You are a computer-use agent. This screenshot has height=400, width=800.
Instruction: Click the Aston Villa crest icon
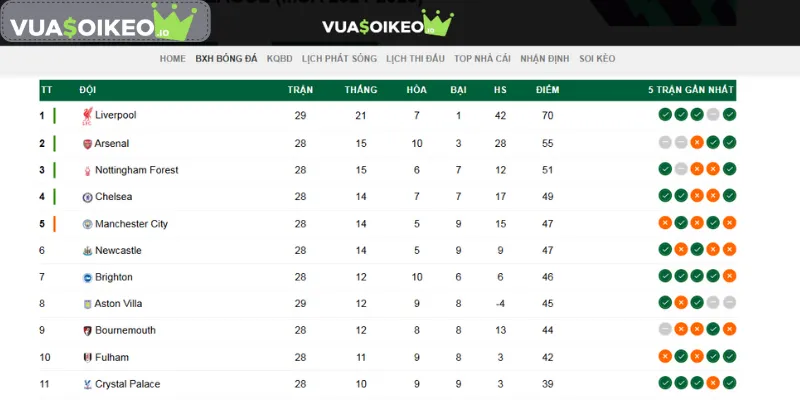pos(87,304)
